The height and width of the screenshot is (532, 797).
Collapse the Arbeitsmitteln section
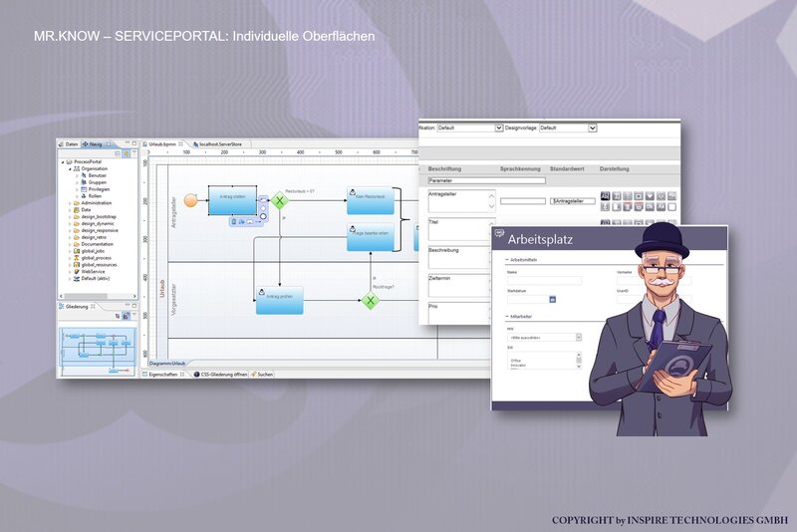507,260
